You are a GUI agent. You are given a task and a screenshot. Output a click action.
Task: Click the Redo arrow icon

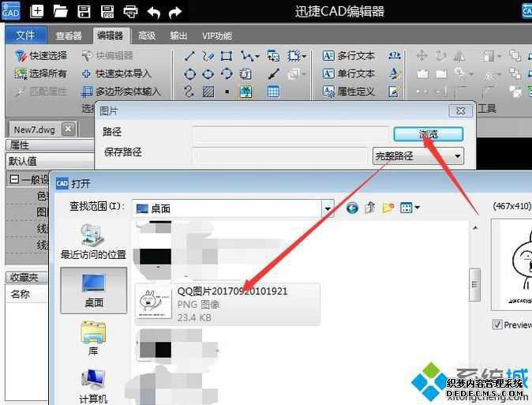coord(175,13)
